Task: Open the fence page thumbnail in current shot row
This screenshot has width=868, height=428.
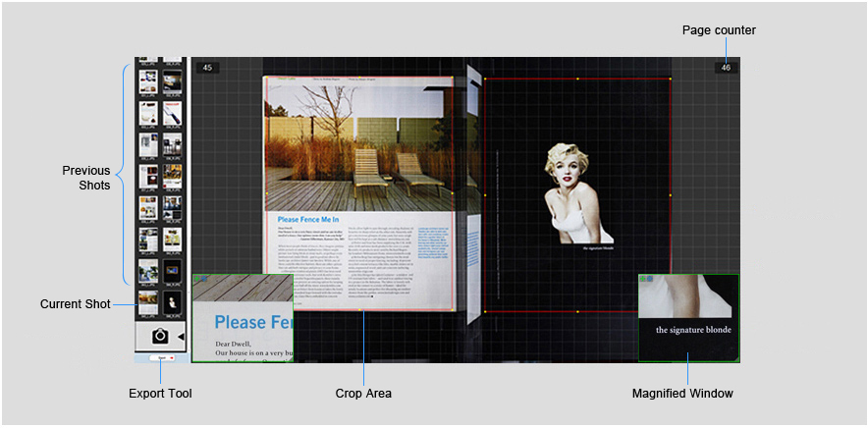Action: [x=148, y=302]
